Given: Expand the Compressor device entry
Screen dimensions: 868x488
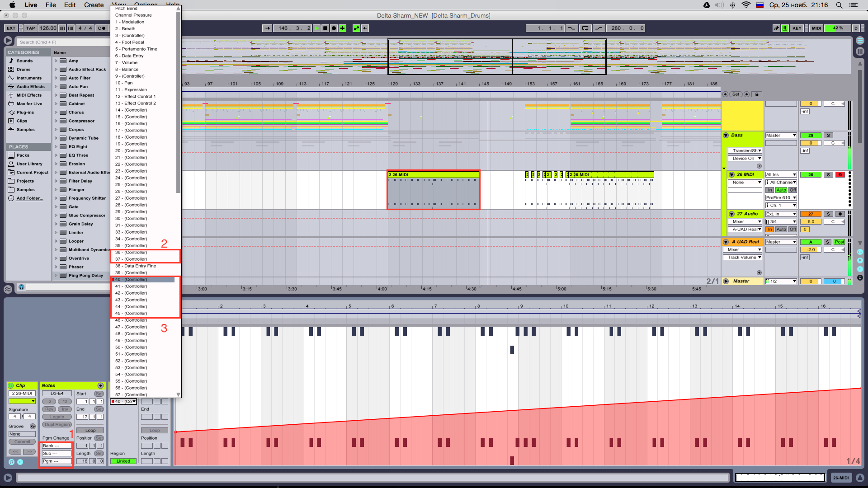Looking at the screenshot, I should (56, 121).
